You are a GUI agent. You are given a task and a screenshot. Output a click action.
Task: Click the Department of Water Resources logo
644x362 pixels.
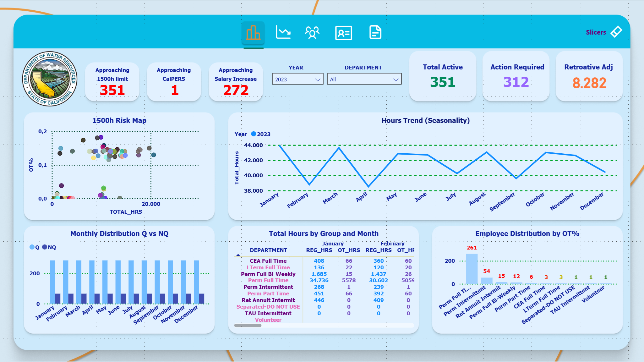click(x=50, y=79)
